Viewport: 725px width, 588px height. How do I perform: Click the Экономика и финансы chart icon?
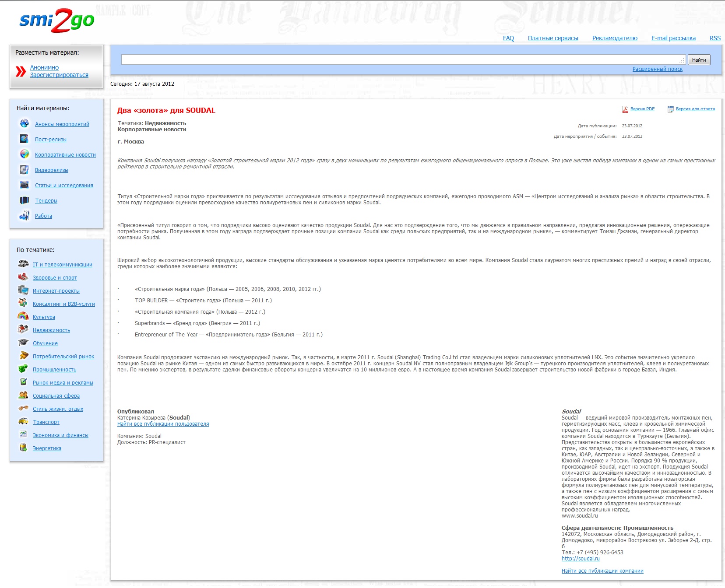(x=23, y=434)
